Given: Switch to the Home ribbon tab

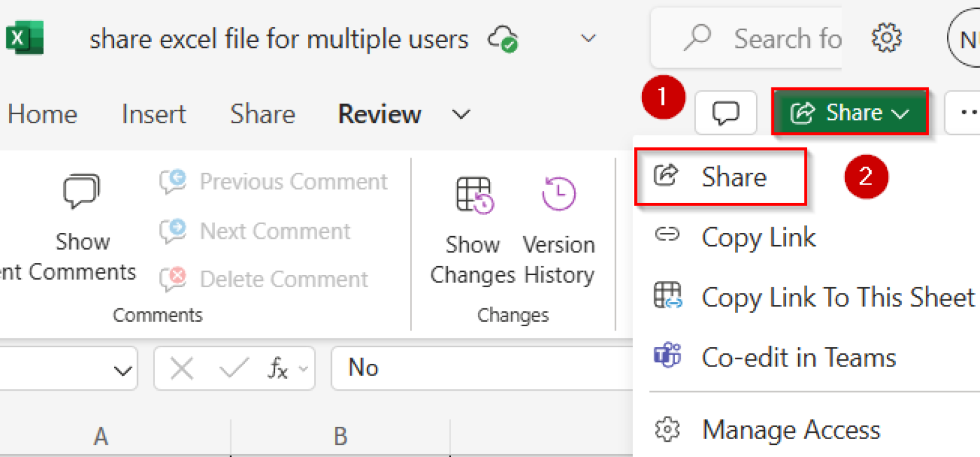Looking at the screenshot, I should click(x=41, y=114).
